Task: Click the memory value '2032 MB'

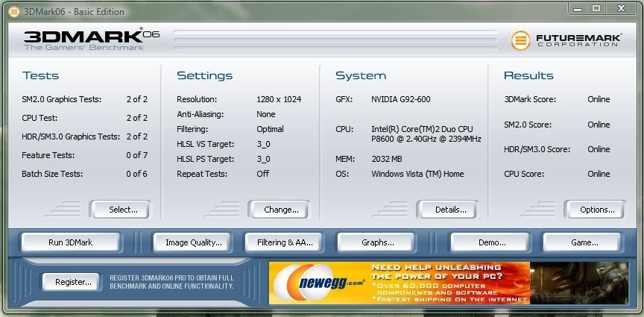Action: pos(387,159)
